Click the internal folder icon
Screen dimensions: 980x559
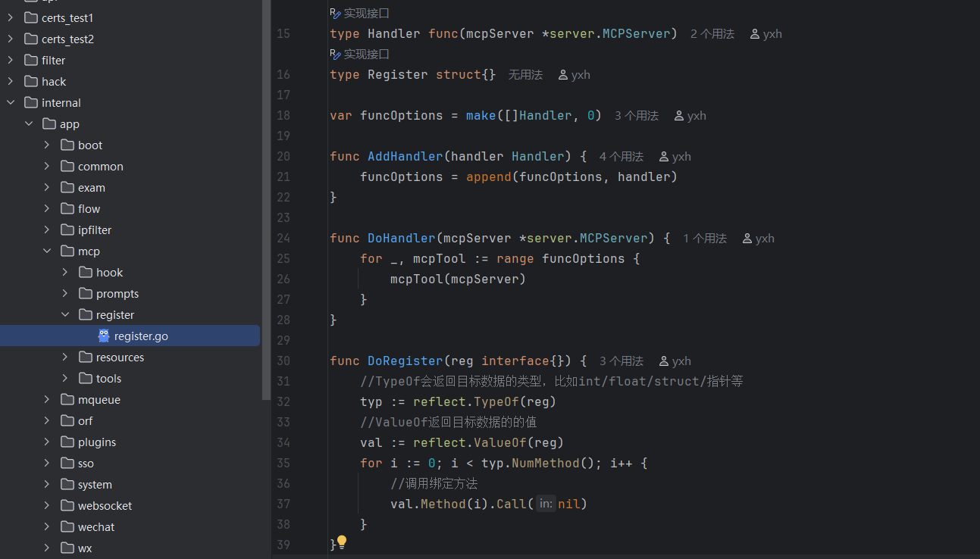(x=31, y=102)
